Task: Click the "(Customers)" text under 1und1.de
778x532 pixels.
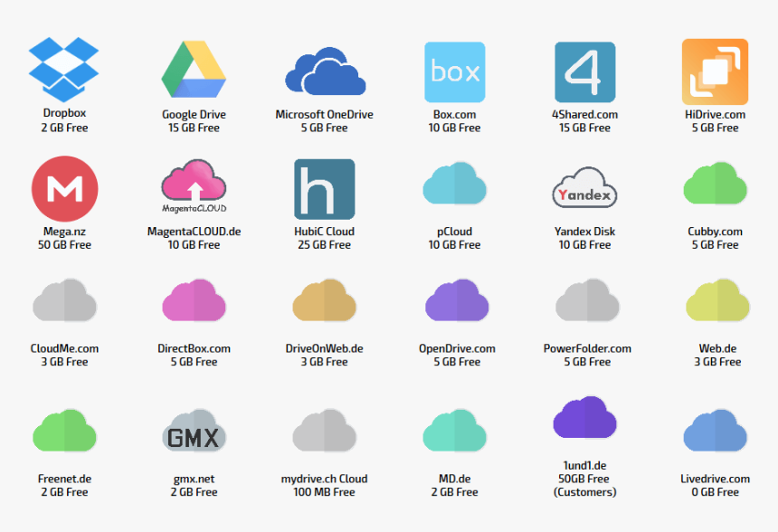Action: click(x=585, y=492)
